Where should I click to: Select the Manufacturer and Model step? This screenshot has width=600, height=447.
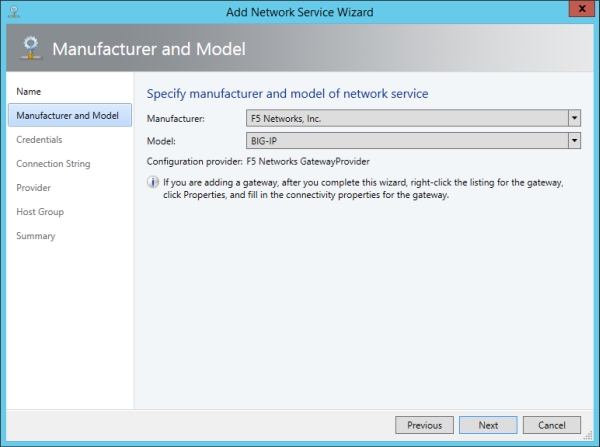click(x=67, y=116)
